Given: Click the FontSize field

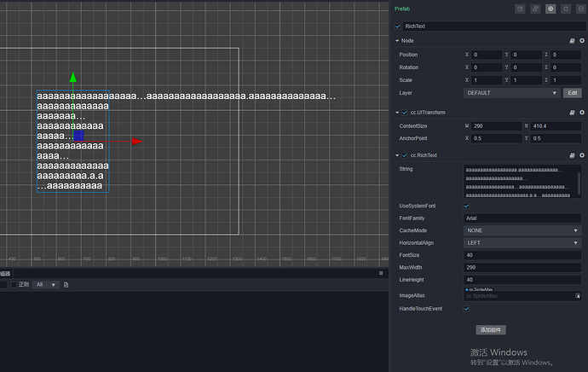Looking at the screenshot, I should (522, 255).
